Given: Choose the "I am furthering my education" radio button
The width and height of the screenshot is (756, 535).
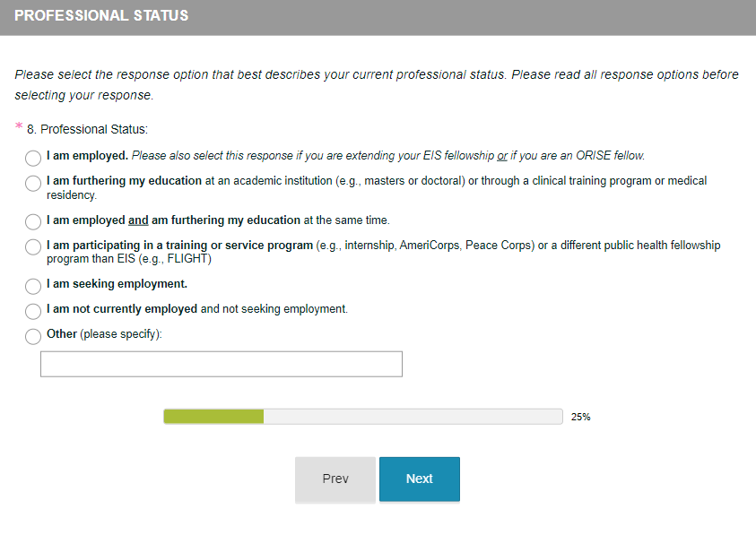Looking at the screenshot, I should click(x=33, y=184).
